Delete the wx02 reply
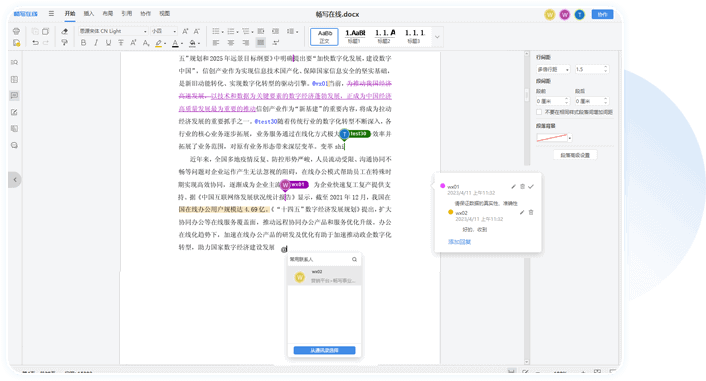The image size is (706, 381). click(531, 212)
